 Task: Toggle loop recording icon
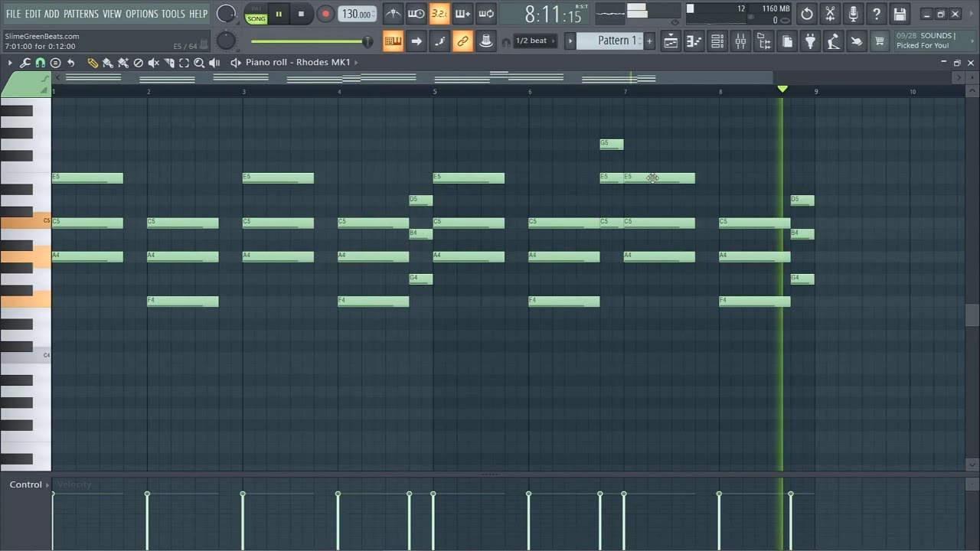(486, 14)
